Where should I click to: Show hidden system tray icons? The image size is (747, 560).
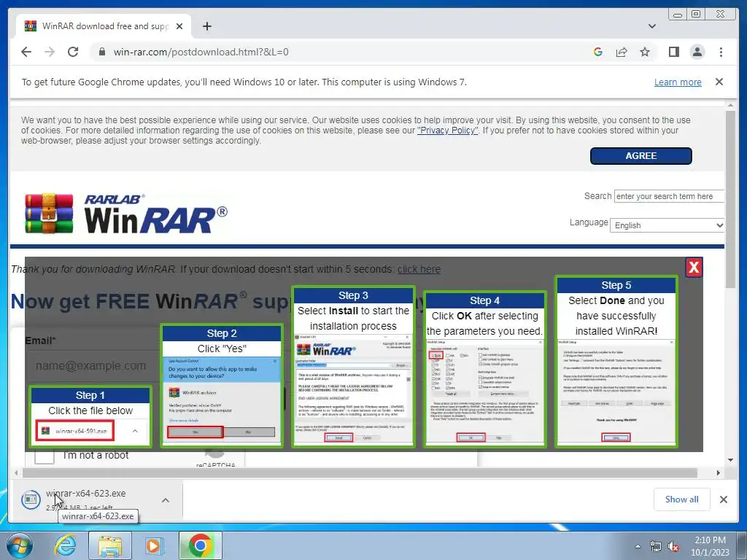tap(638, 546)
